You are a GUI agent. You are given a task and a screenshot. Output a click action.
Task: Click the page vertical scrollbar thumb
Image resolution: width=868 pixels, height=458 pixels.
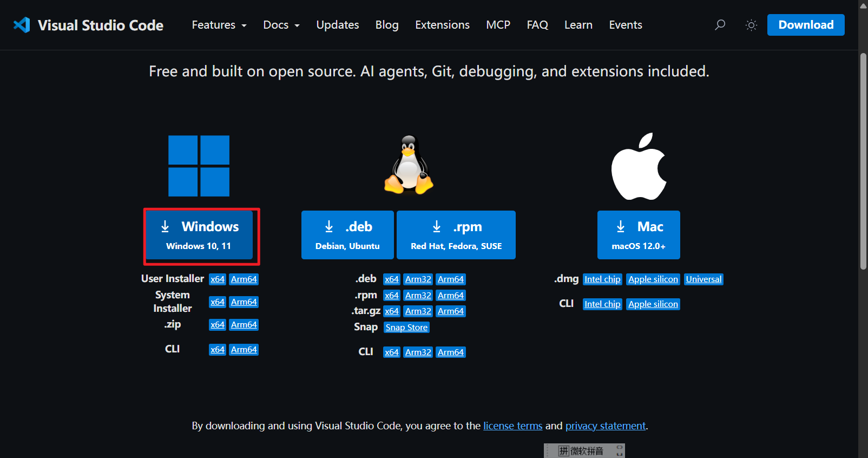pyautogui.click(x=863, y=161)
